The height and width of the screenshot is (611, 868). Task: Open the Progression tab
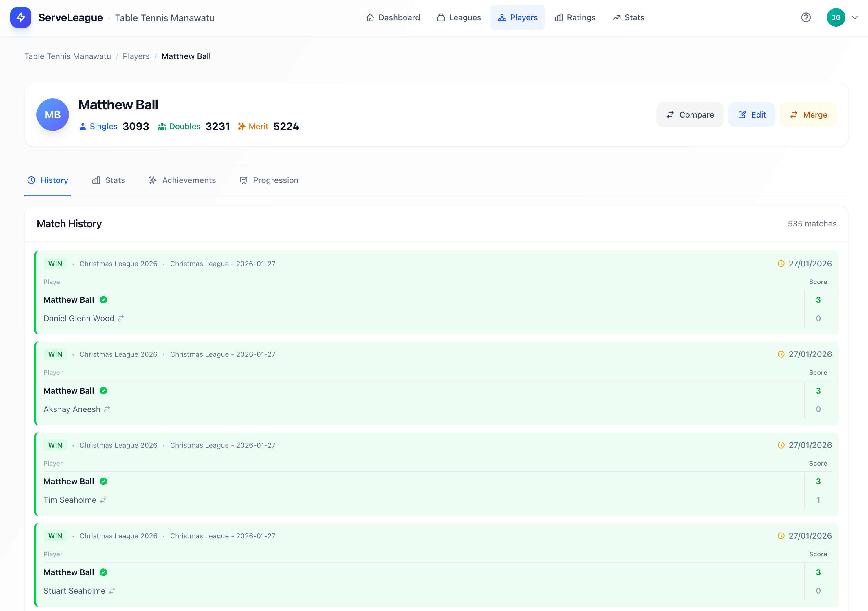[269, 180]
